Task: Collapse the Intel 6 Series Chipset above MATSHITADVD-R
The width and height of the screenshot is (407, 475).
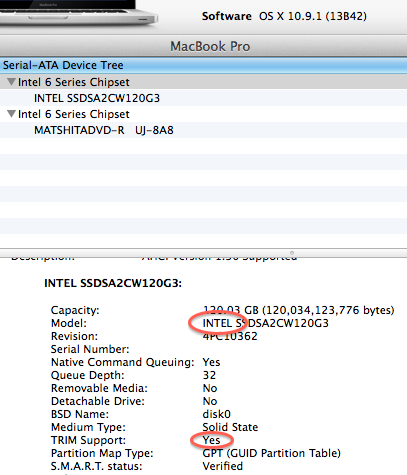Action: [x=11, y=114]
